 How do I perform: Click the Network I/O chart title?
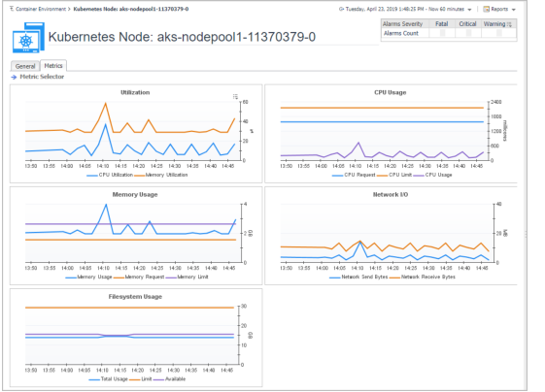click(x=391, y=195)
